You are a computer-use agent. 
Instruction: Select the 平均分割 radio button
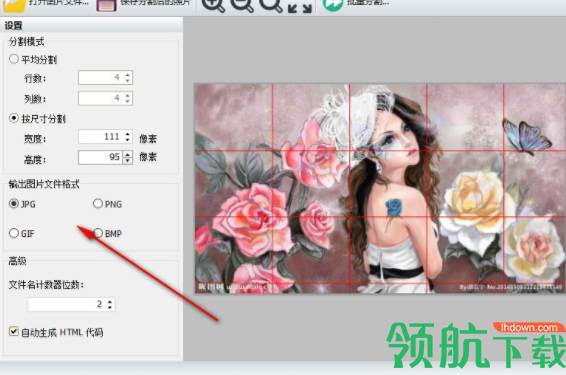click(x=14, y=59)
